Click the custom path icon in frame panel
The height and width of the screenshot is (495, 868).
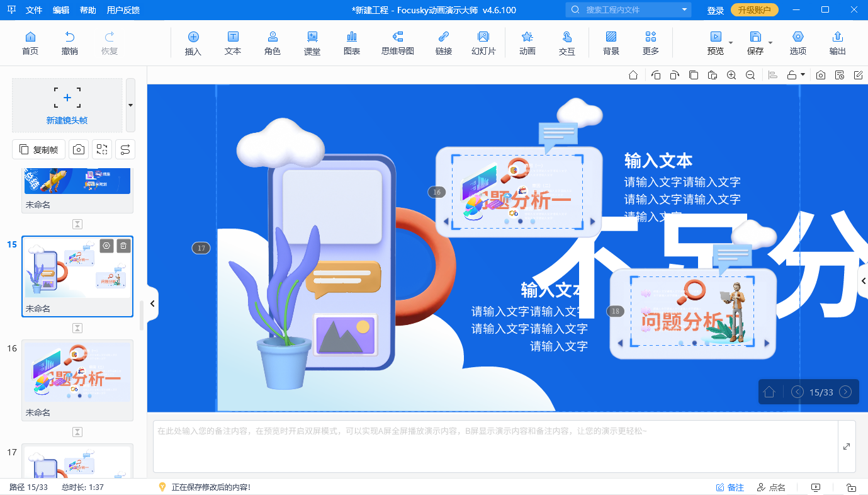125,149
